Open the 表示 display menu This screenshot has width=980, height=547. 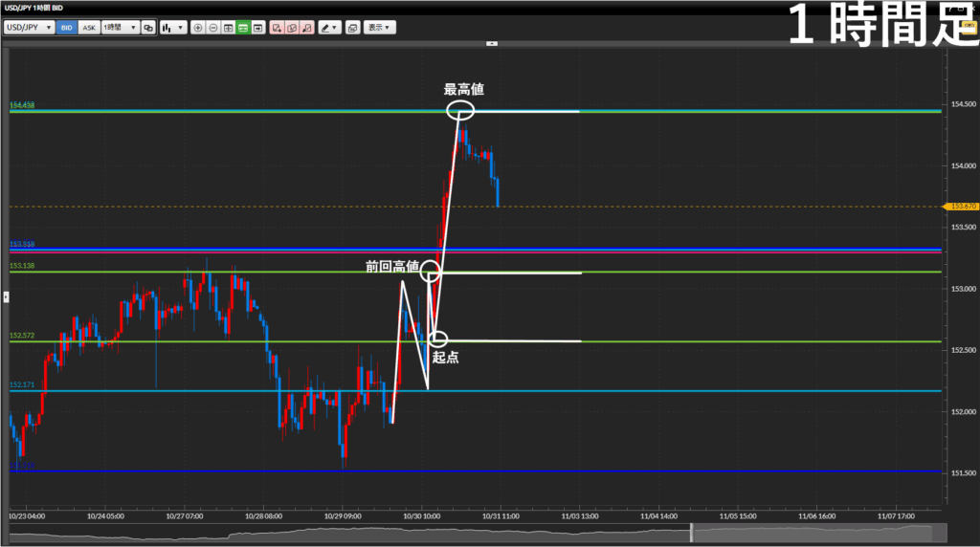[x=380, y=28]
